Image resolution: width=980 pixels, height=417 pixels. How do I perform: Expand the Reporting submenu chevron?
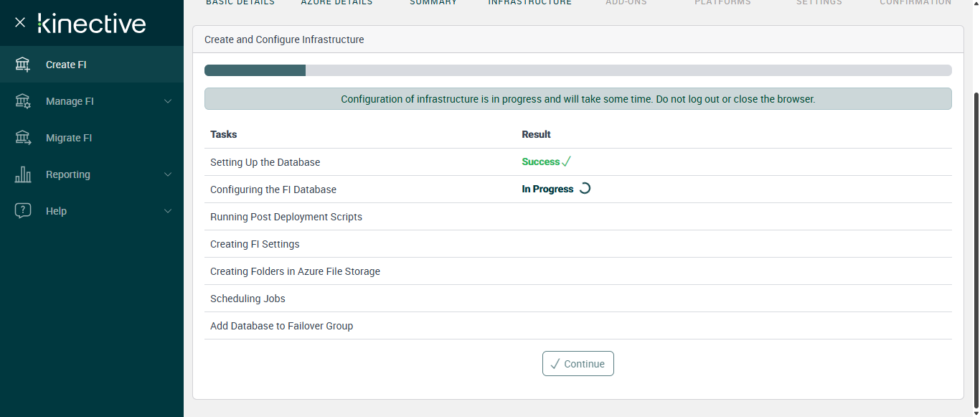(168, 174)
